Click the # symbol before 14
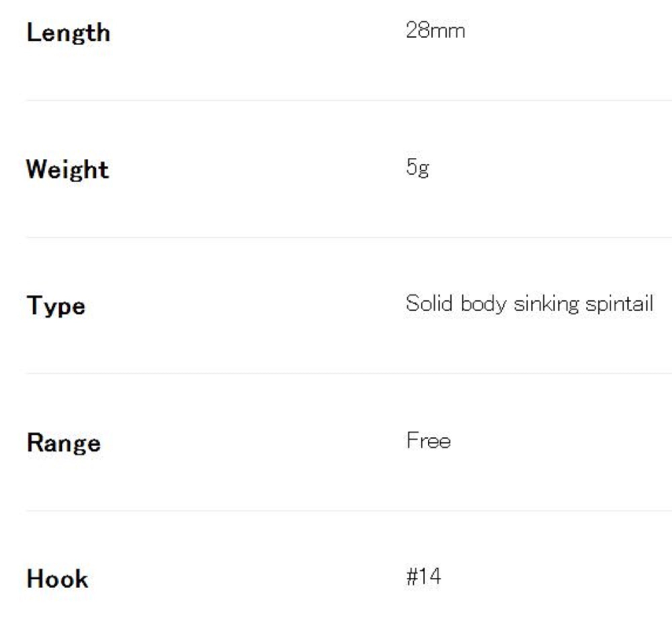This screenshot has height=631, width=672. (411, 577)
